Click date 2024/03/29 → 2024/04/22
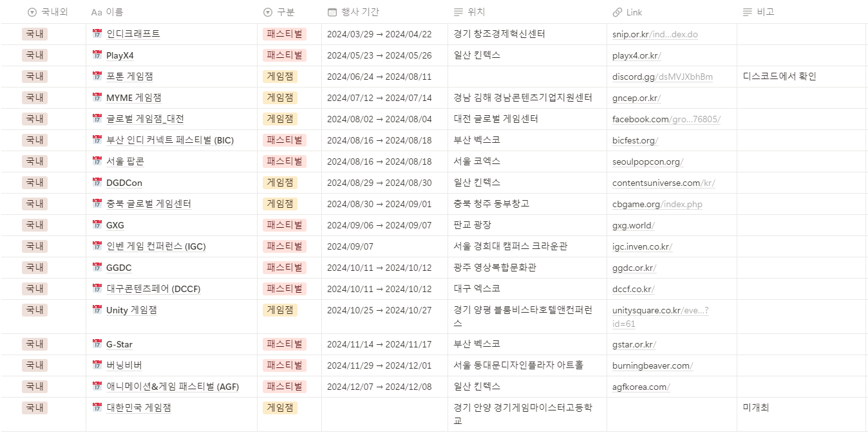 [379, 34]
